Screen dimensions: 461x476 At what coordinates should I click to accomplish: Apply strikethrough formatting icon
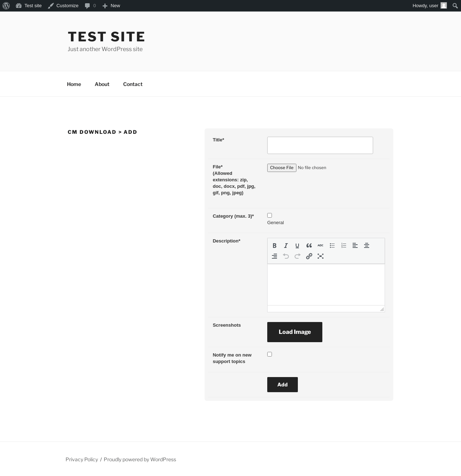(321, 245)
